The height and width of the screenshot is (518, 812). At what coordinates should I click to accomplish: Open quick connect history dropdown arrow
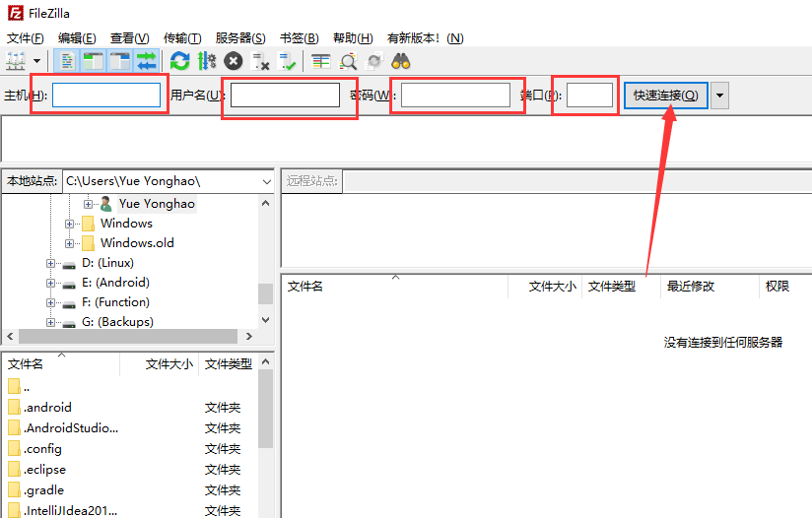[719, 96]
